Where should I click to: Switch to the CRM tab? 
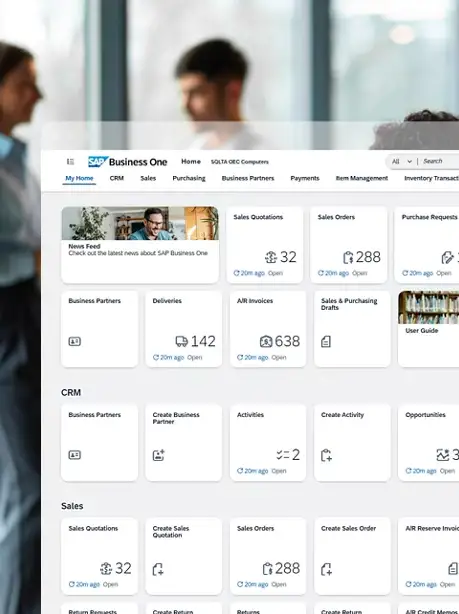point(117,178)
